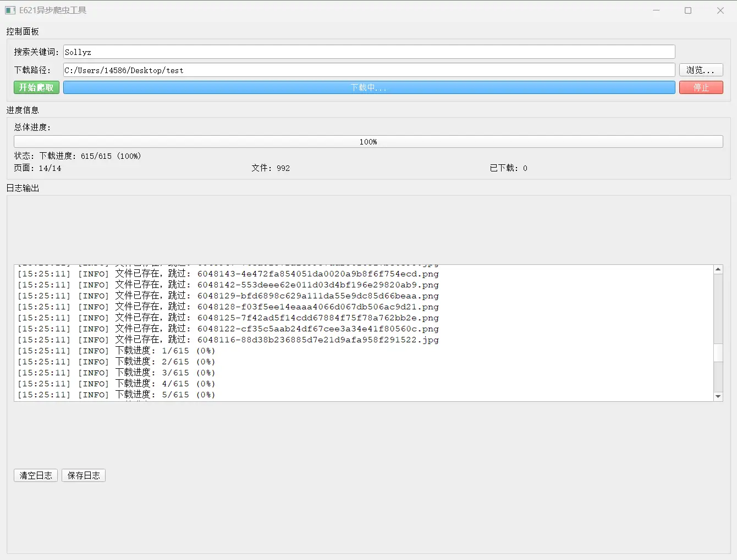The width and height of the screenshot is (737, 560).
Task: Close the E621 crawler window
Action: 720,10
